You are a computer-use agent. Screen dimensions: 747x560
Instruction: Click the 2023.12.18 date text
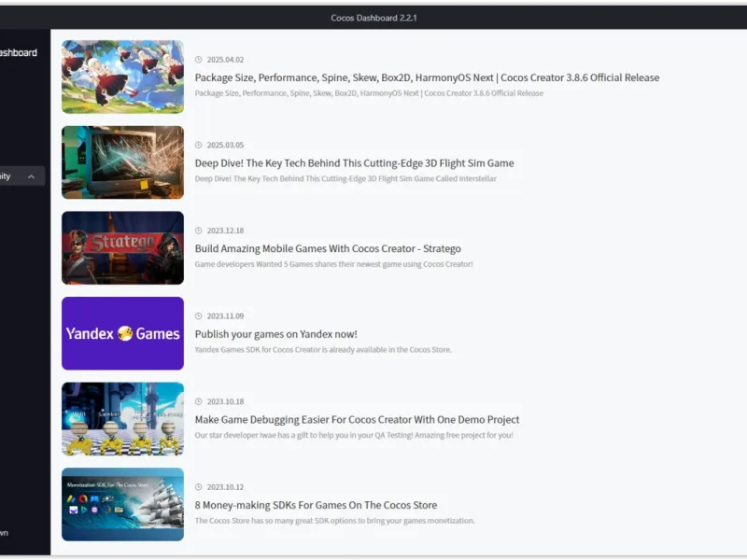click(225, 231)
